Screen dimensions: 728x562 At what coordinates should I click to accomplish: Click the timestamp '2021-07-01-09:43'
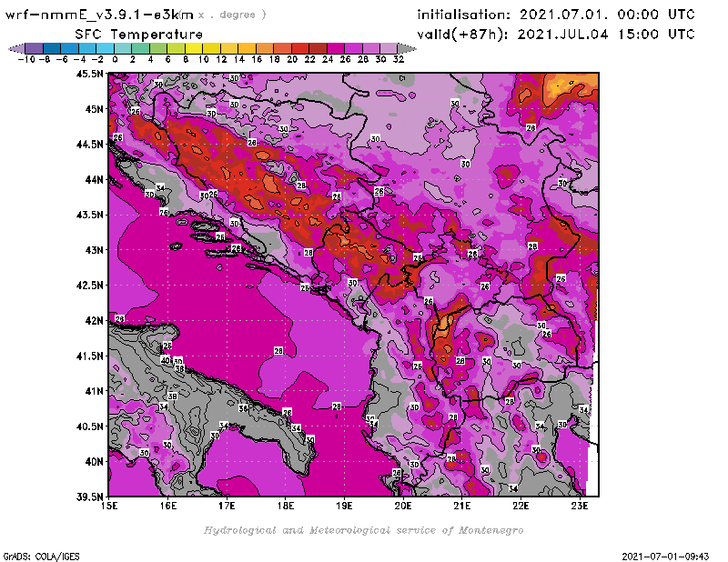[665, 557]
